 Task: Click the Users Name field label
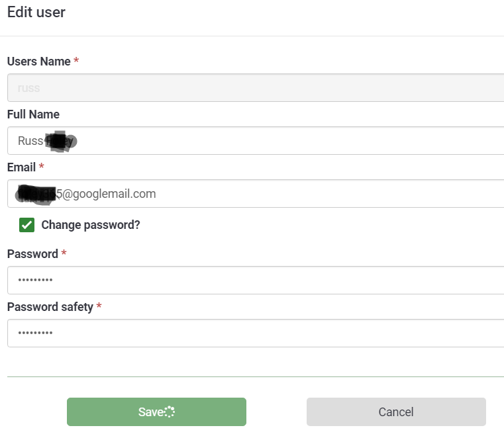coord(38,62)
